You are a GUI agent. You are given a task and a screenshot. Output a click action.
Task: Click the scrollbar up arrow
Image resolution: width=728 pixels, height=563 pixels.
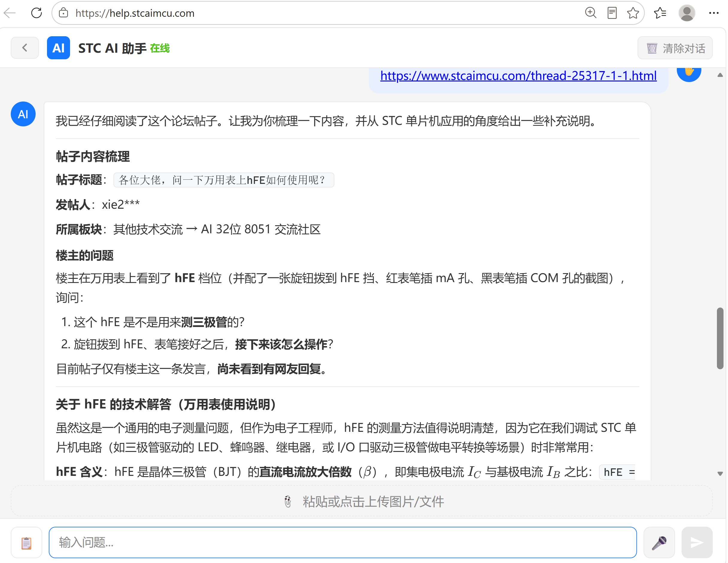[720, 75]
